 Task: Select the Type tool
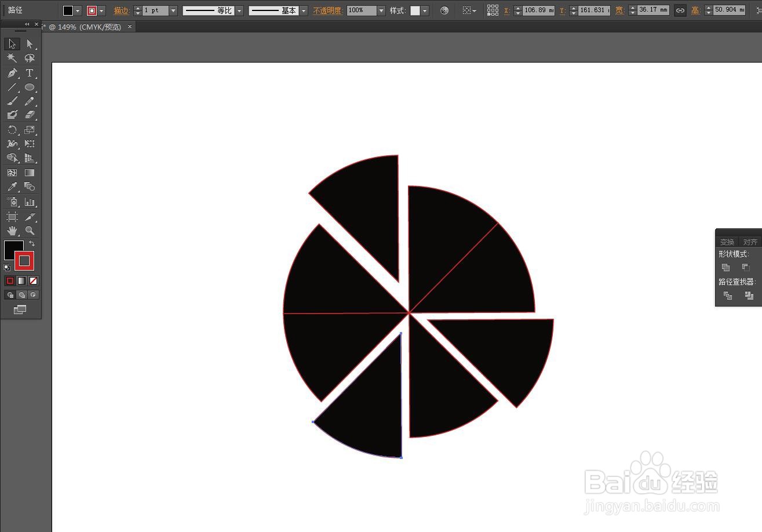point(30,73)
